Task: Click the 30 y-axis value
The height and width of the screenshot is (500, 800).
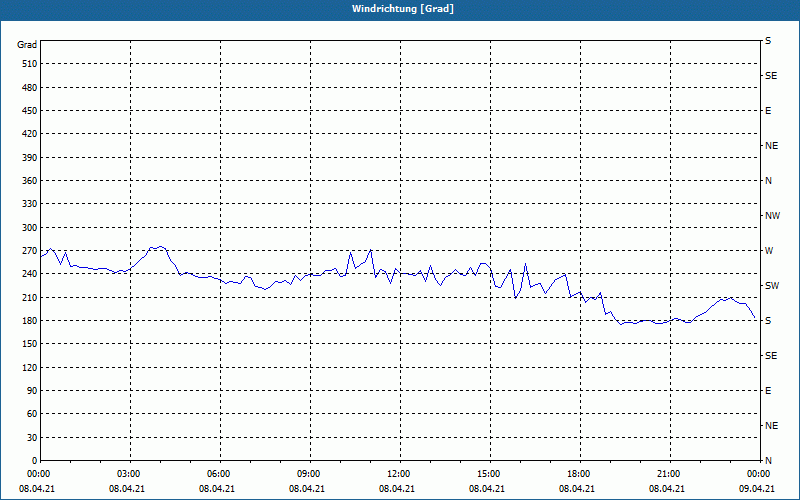Action: point(32,437)
